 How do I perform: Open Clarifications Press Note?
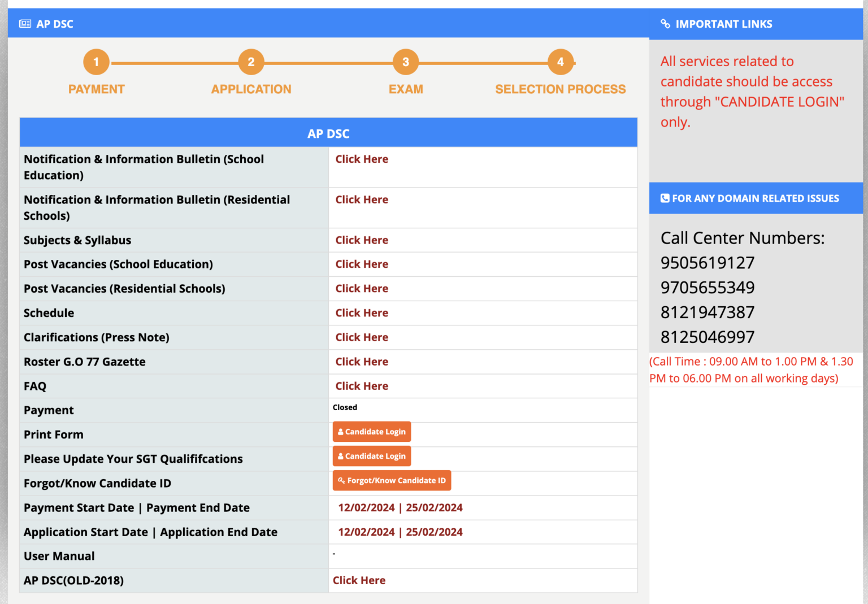tap(362, 337)
